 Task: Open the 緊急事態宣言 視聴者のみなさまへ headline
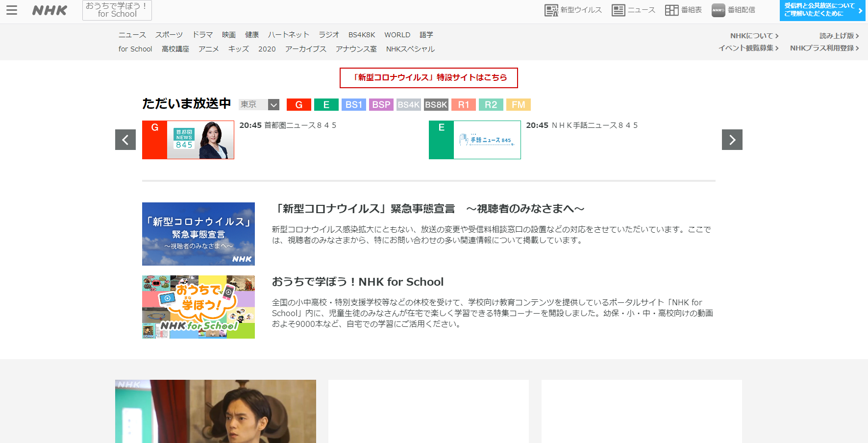[x=428, y=209]
